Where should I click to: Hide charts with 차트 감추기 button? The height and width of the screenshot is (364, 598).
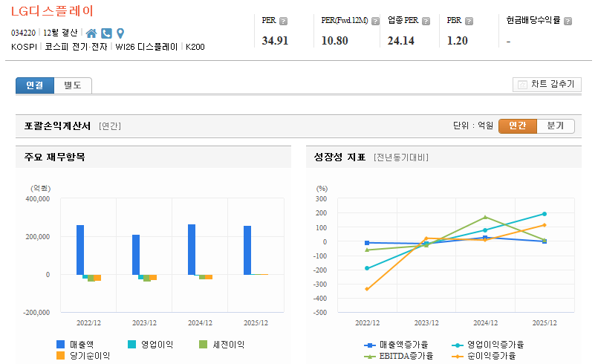547,85
